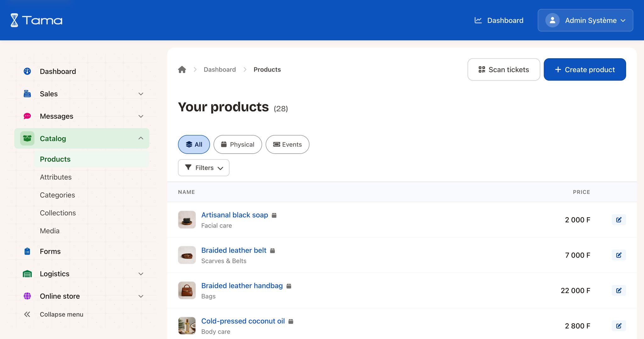The height and width of the screenshot is (339, 644).
Task: Click the Sales cash register icon
Action: tap(27, 94)
